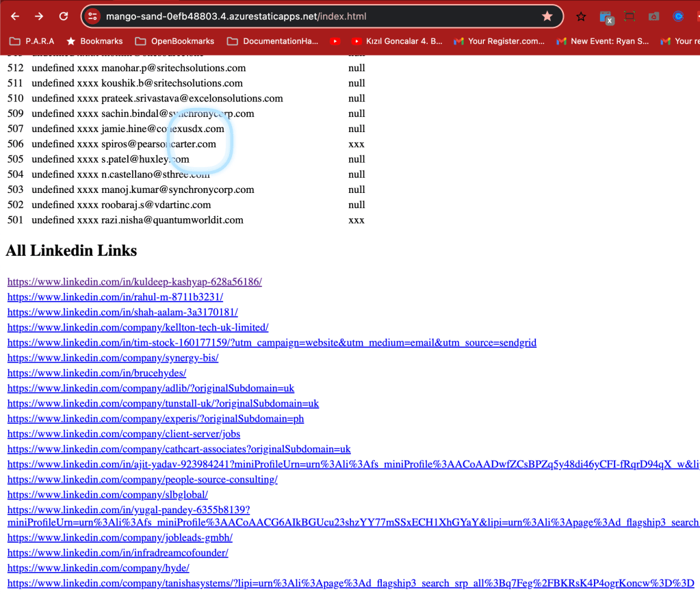This screenshot has width=700, height=594.
Task: Open site information icon in address bar
Action: pyautogui.click(x=92, y=16)
